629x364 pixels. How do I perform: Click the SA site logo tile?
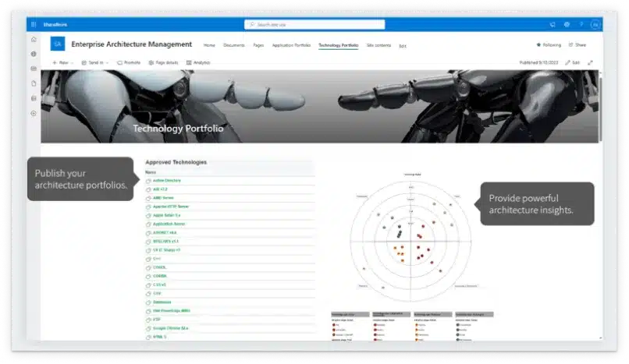click(58, 44)
